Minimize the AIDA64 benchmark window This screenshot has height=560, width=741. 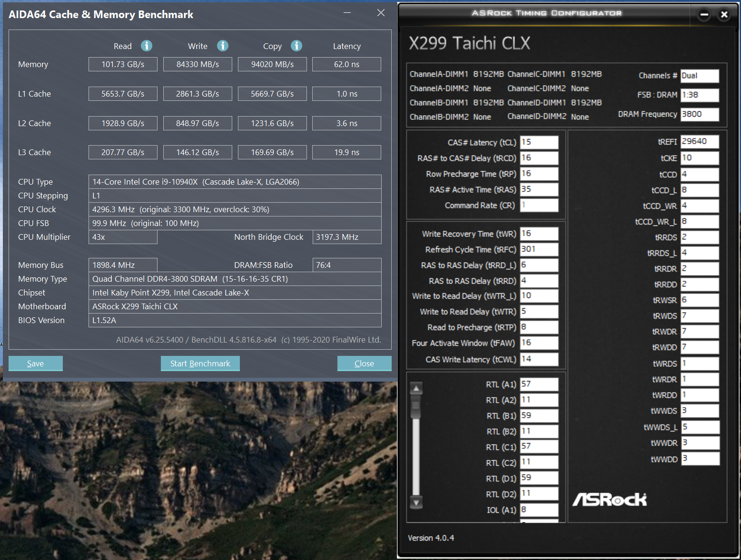(347, 13)
